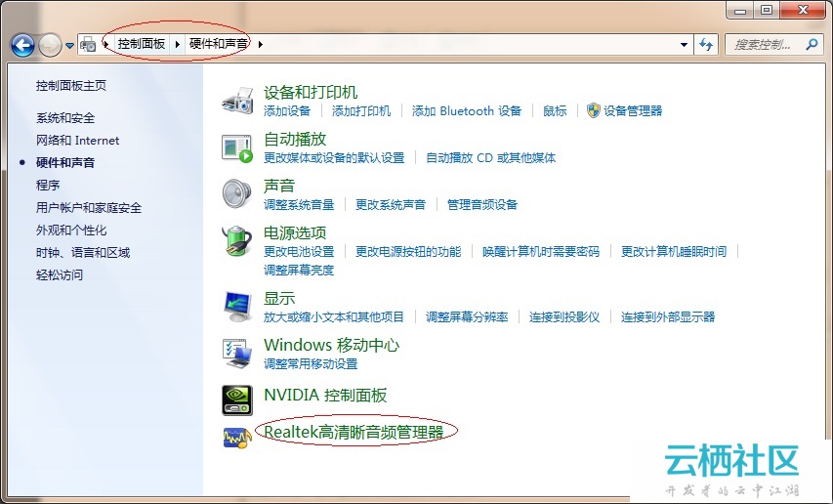Expand the arrow after 硬件和声音 breadcrumb
This screenshot has width=833, height=504.
(x=260, y=44)
